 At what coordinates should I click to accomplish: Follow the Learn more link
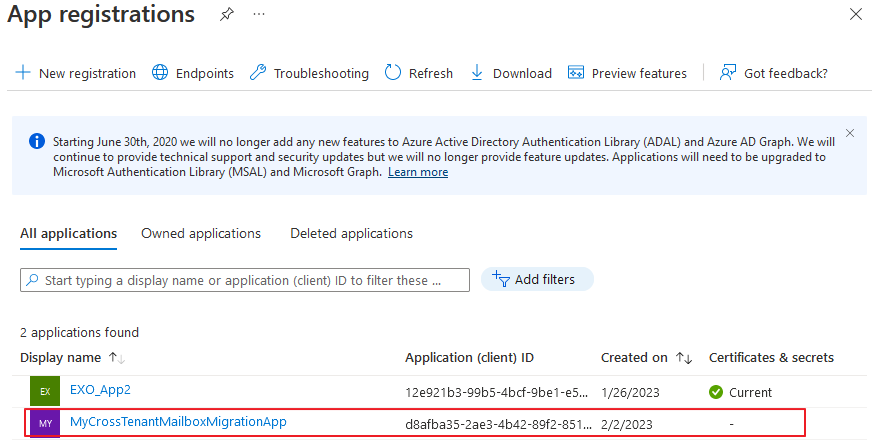point(418,172)
